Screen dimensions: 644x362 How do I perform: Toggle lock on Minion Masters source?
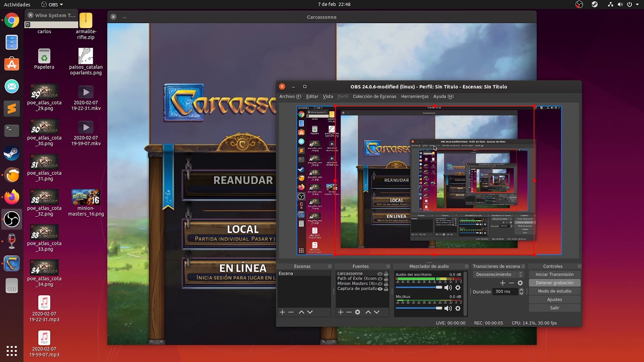click(x=386, y=284)
